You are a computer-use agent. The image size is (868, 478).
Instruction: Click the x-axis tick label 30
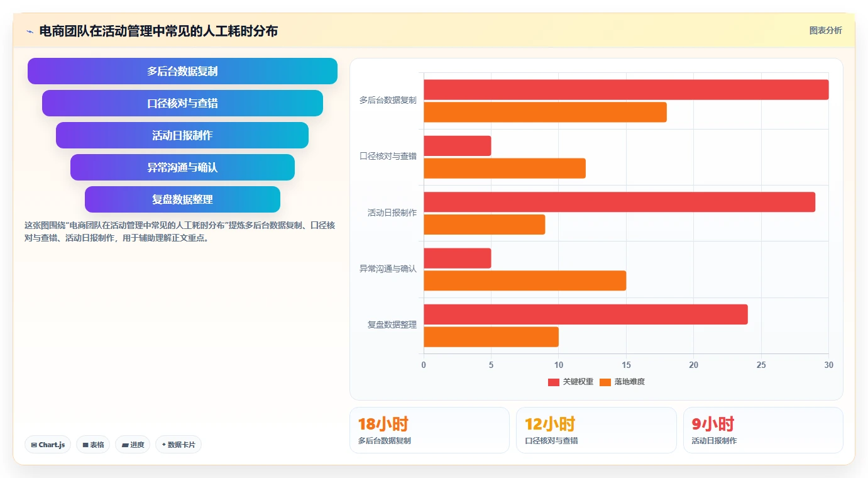(828, 365)
